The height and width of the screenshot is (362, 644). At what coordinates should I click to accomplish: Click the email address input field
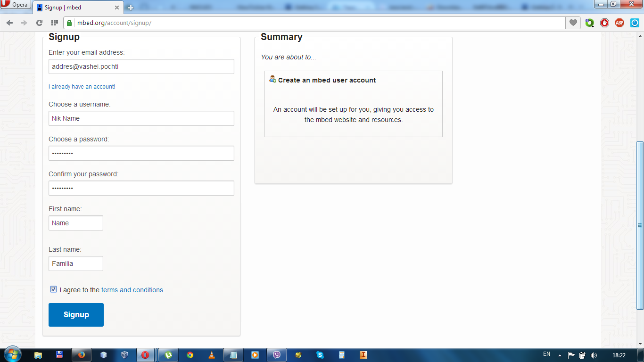(x=141, y=66)
